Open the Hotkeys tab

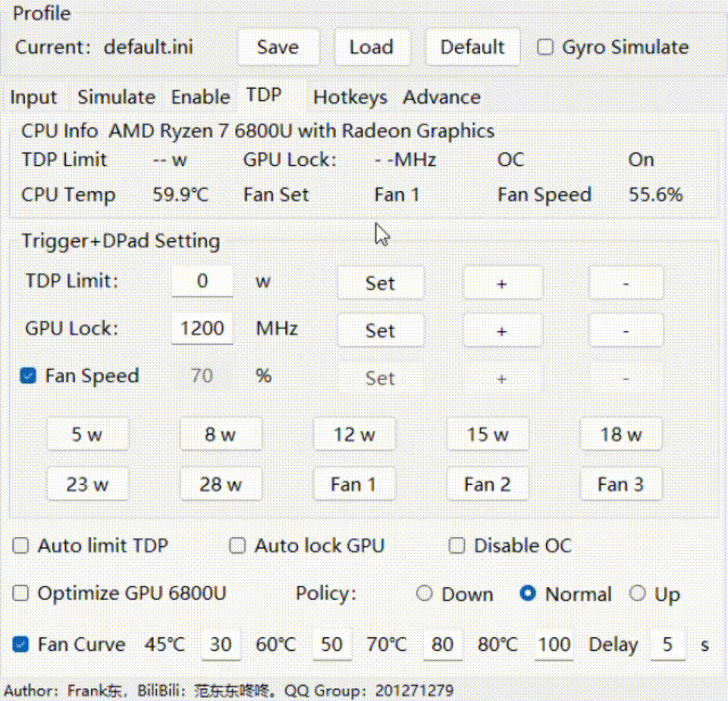[350, 97]
